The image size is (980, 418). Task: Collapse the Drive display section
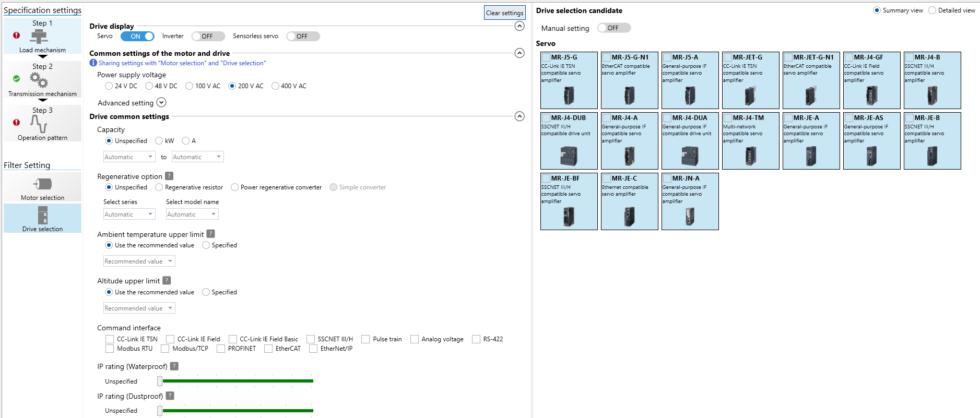(x=519, y=26)
